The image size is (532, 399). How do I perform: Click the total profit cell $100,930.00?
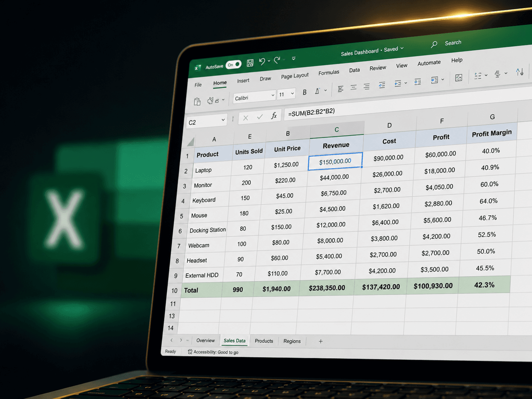click(433, 286)
